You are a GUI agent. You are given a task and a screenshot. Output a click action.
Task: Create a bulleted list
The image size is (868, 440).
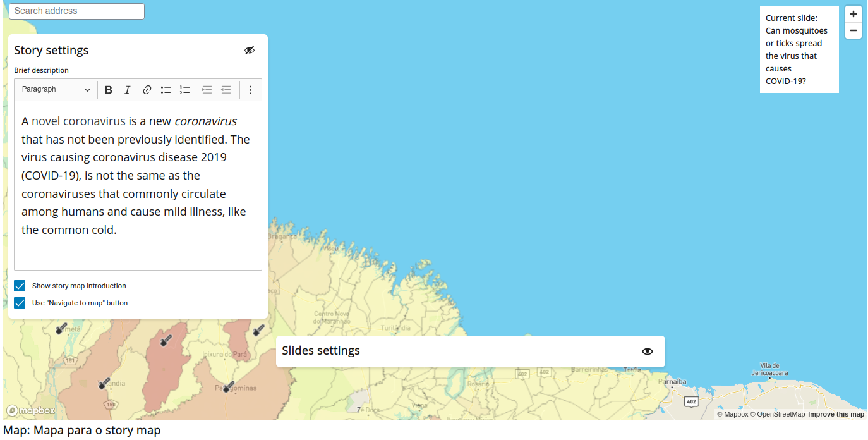click(x=166, y=90)
